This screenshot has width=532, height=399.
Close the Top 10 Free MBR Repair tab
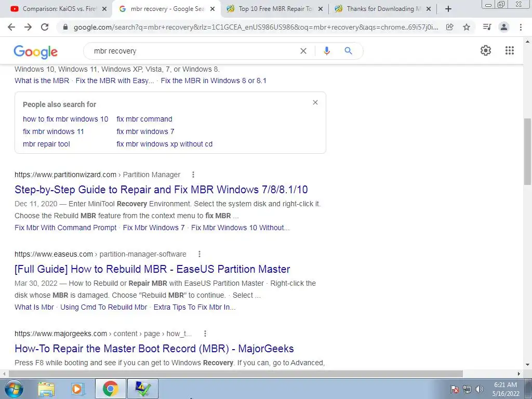[x=320, y=9]
